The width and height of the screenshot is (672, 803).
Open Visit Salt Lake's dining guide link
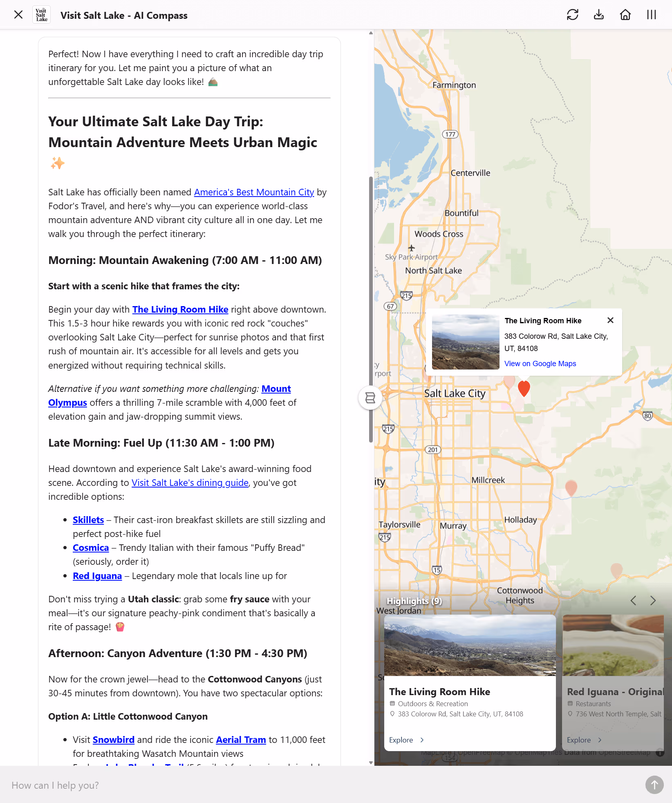190,483
